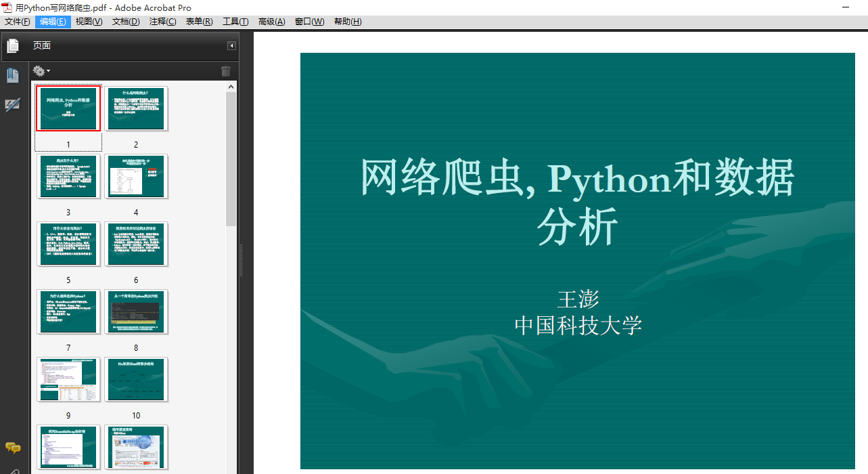Click the author name 王澎 on slide
The image size is (868, 474).
[x=578, y=299]
